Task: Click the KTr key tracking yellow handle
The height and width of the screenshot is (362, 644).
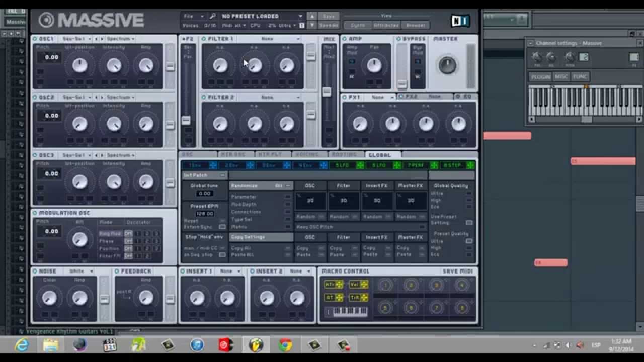Action: tap(340, 284)
